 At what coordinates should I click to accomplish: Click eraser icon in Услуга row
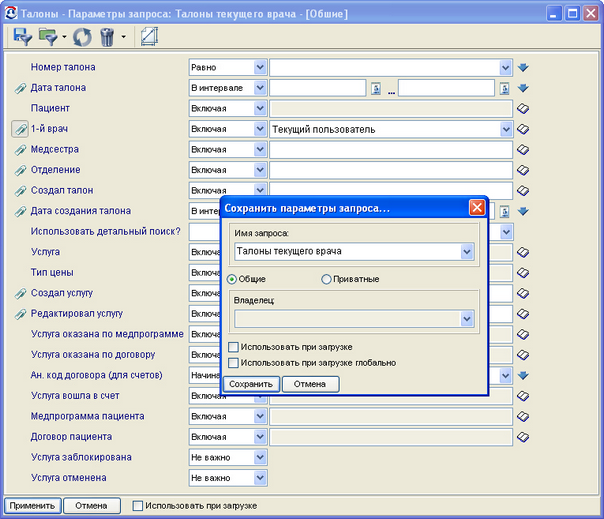[x=523, y=252]
